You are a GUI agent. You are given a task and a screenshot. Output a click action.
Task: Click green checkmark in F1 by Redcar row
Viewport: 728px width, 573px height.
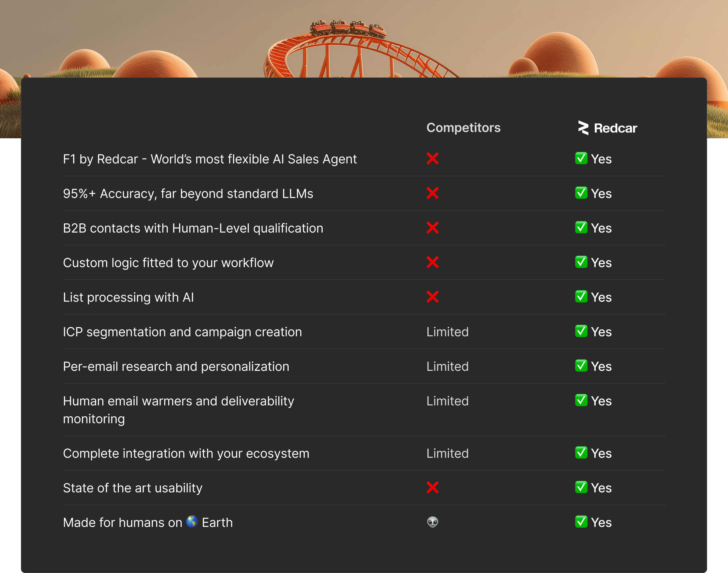tap(581, 158)
